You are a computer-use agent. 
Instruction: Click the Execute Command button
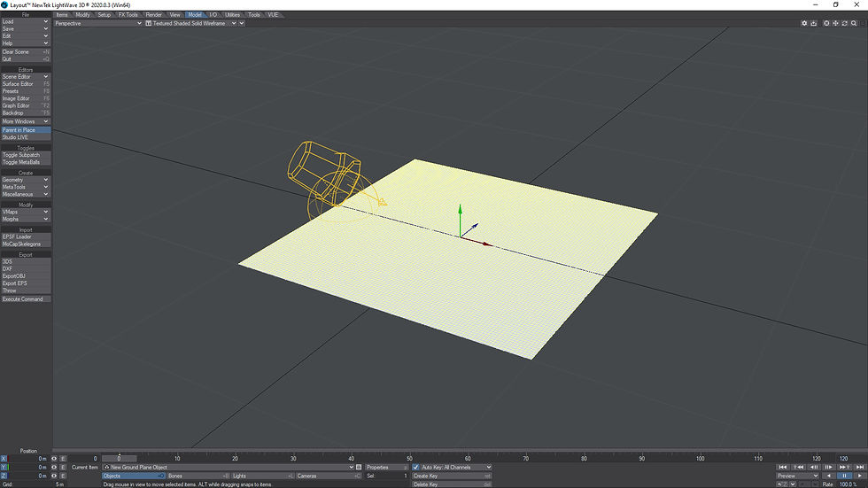[26, 299]
